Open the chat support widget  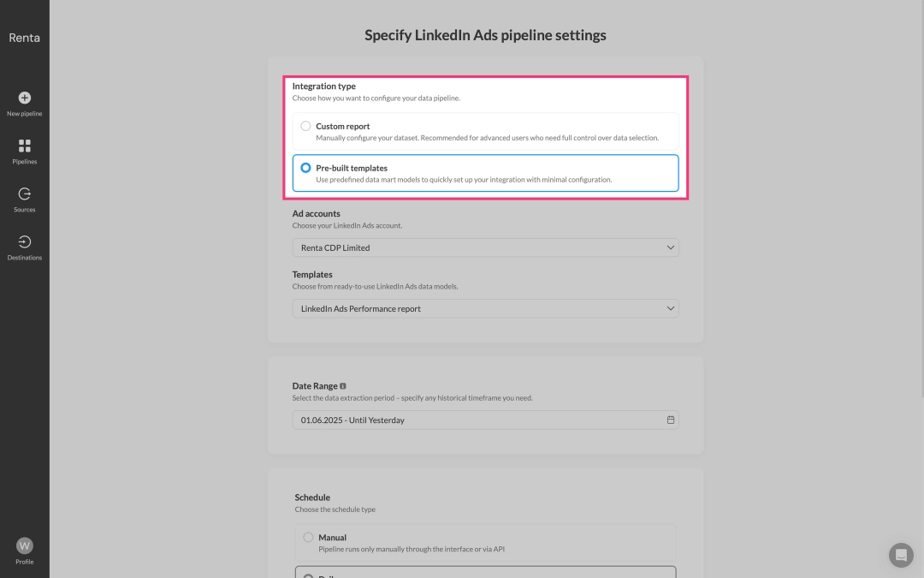click(x=901, y=555)
